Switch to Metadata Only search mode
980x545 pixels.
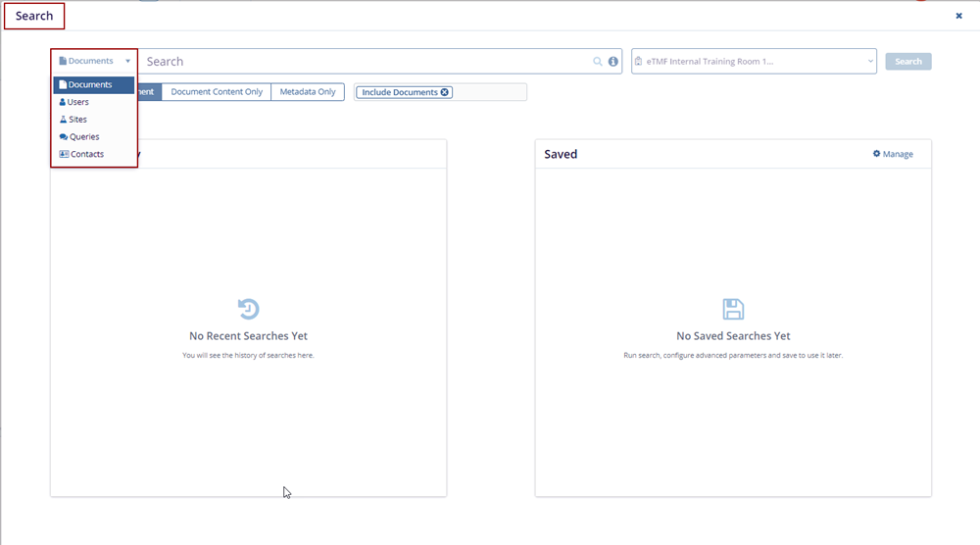pyautogui.click(x=308, y=92)
